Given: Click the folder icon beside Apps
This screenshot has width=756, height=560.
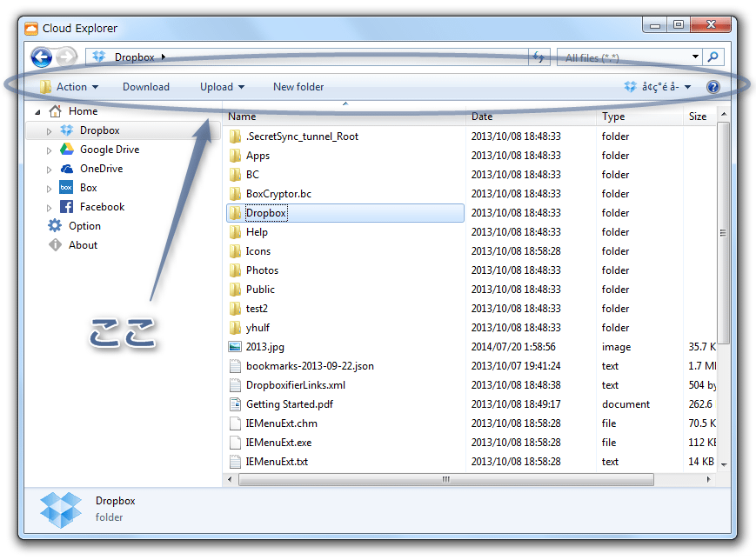Looking at the screenshot, I should [x=235, y=155].
